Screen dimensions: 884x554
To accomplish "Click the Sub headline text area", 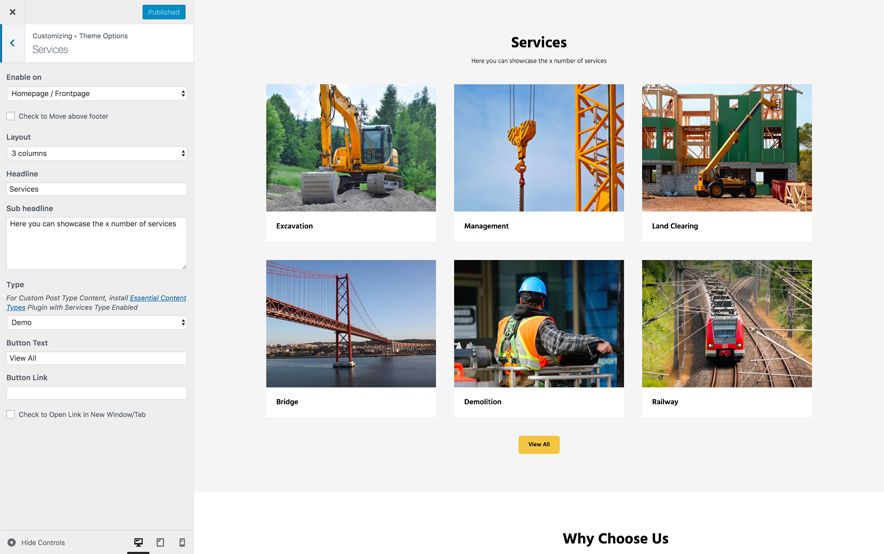I will coord(96,243).
